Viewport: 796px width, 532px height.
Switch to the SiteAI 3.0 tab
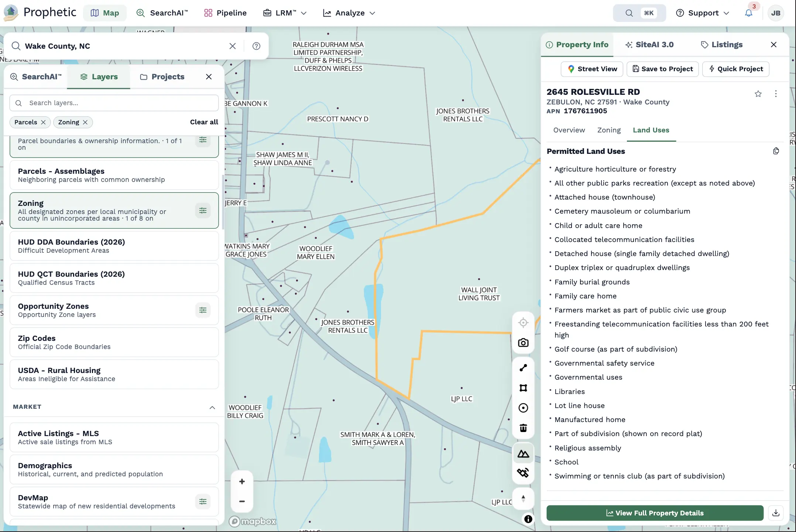tap(649, 45)
